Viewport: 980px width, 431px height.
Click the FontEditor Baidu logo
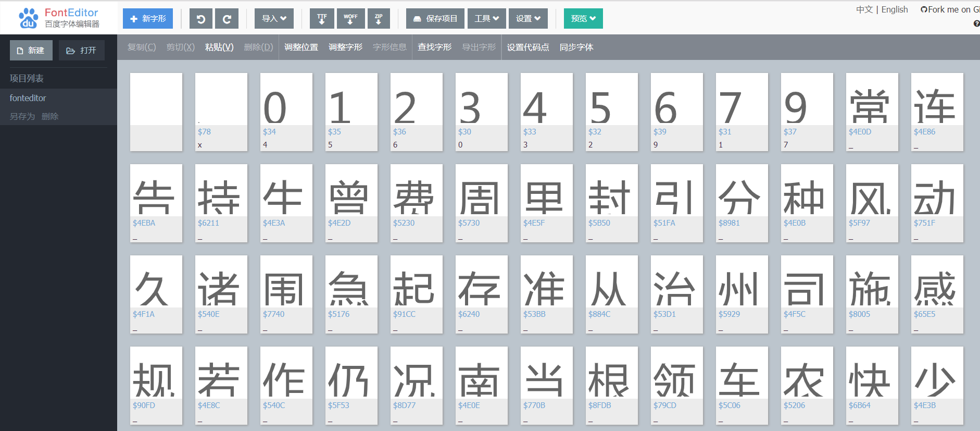(58, 18)
